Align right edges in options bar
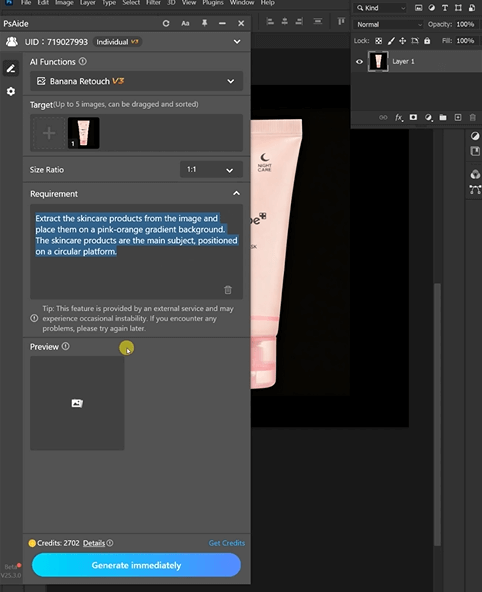 [299, 22]
